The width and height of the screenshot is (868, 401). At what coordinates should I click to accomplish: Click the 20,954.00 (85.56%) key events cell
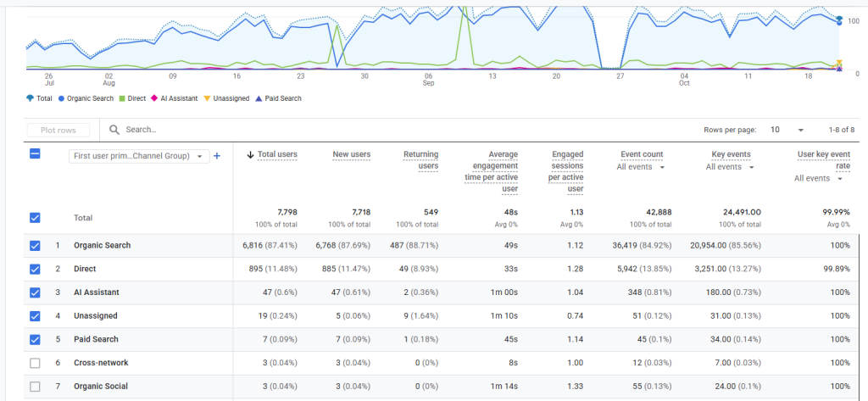pyautogui.click(x=726, y=245)
